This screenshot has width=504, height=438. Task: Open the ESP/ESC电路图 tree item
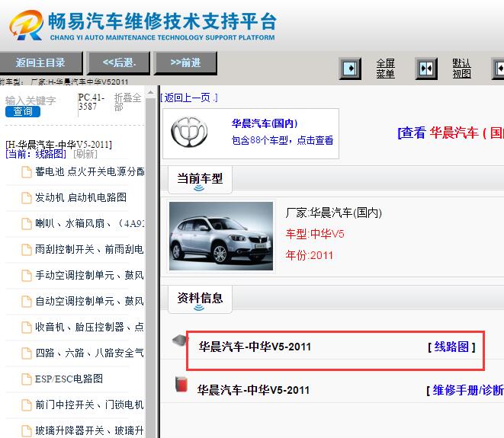coord(69,379)
